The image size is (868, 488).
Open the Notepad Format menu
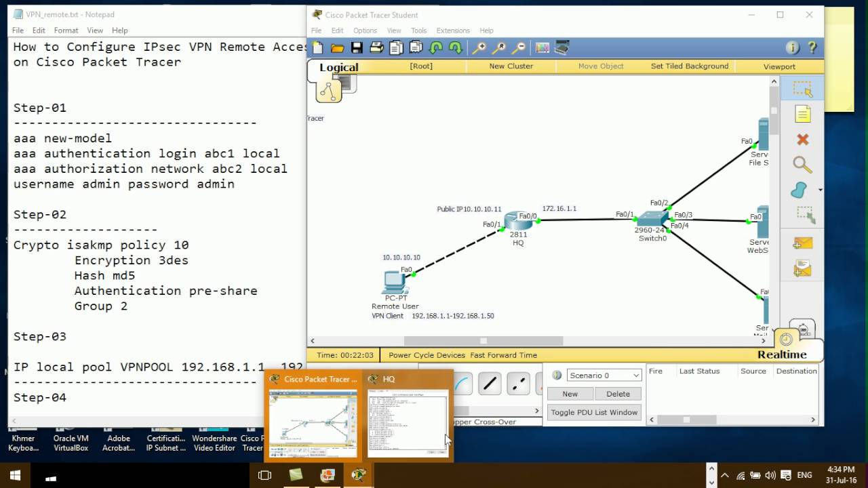point(66,30)
